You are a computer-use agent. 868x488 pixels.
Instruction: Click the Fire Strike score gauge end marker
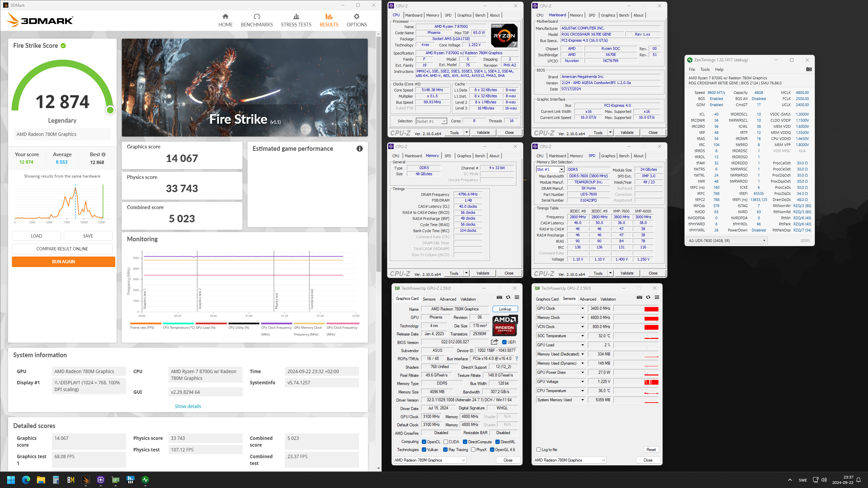tap(110, 110)
